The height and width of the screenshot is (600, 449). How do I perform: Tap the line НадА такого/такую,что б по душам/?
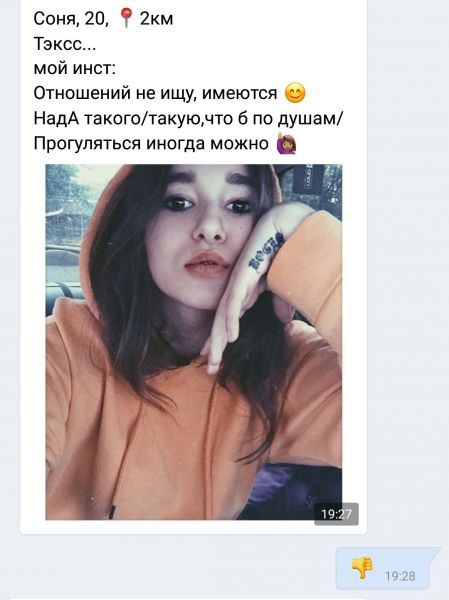point(188,118)
